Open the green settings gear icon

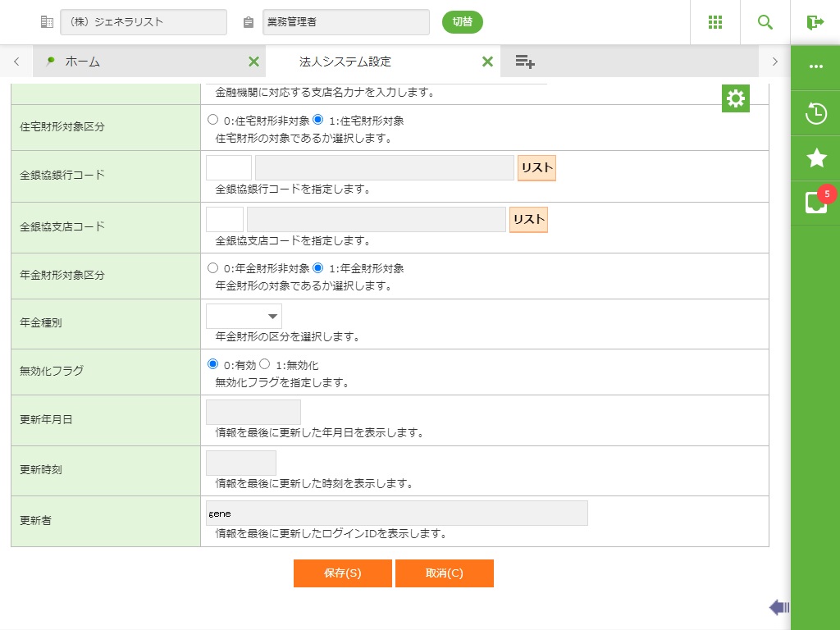pyautogui.click(x=736, y=99)
